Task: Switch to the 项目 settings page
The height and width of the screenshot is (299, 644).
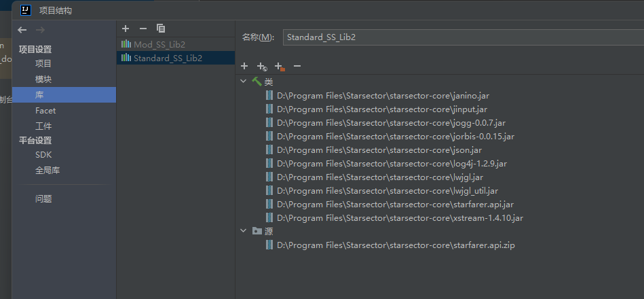Action: point(43,64)
